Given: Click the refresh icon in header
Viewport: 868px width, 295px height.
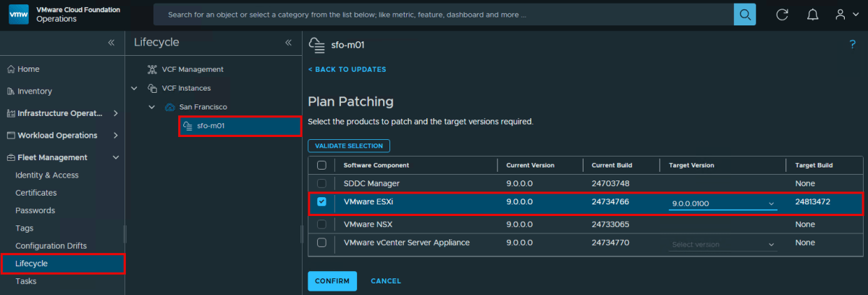Looking at the screenshot, I should pyautogui.click(x=782, y=14).
